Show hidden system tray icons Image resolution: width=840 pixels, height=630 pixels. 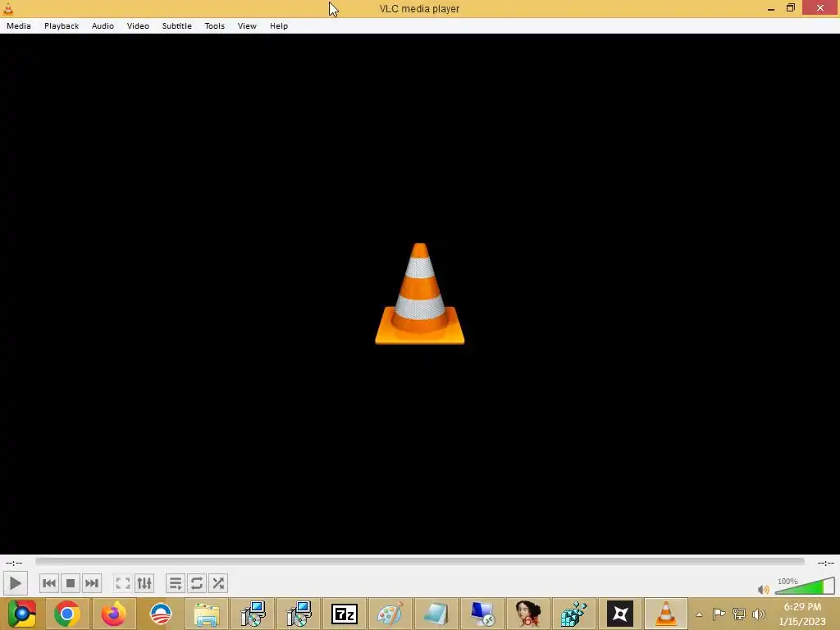(x=699, y=614)
